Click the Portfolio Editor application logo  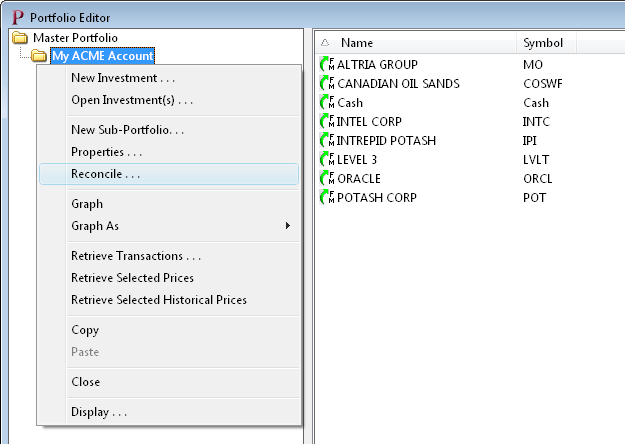point(18,18)
